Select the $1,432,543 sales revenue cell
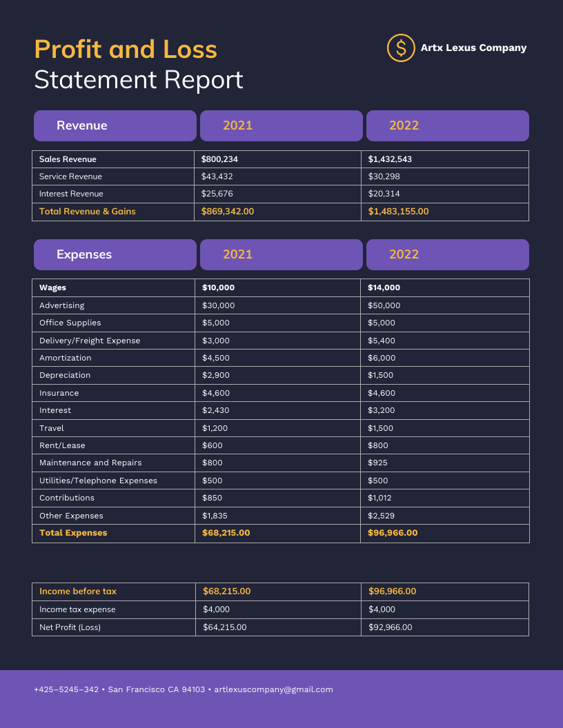This screenshot has width=563, height=728. click(390, 159)
